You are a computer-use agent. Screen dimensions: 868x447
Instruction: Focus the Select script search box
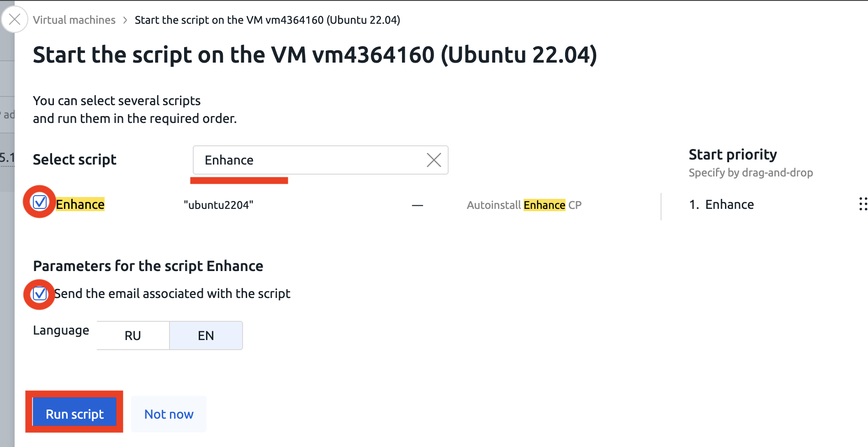[x=311, y=160]
